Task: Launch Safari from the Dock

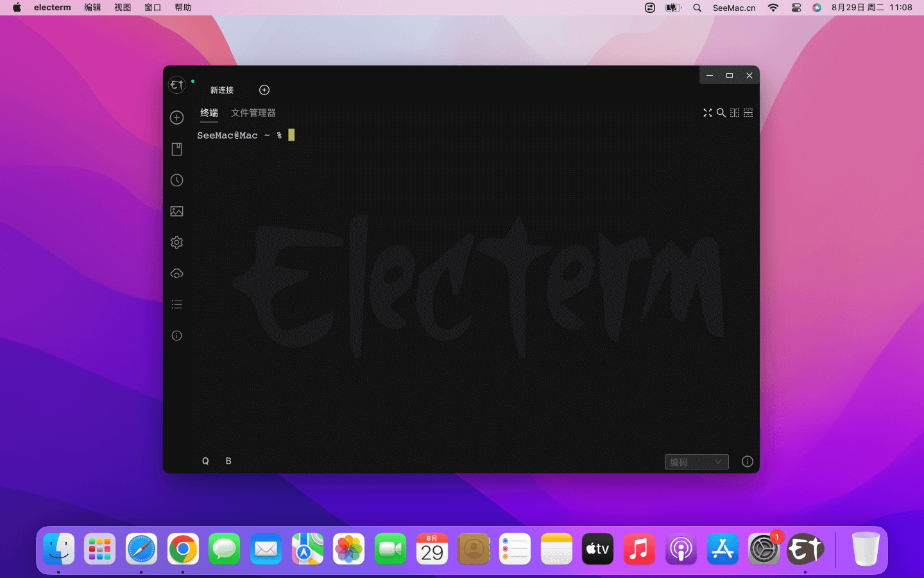Action: [141, 549]
